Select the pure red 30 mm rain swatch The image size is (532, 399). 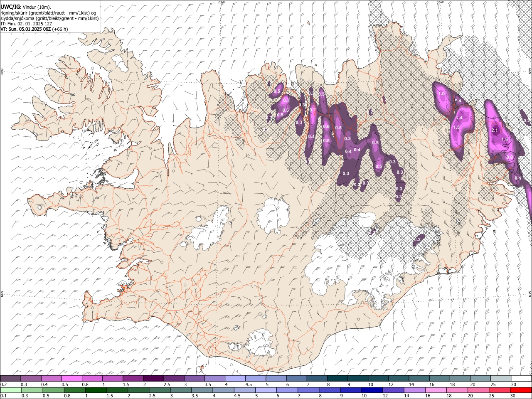[x=520, y=390]
